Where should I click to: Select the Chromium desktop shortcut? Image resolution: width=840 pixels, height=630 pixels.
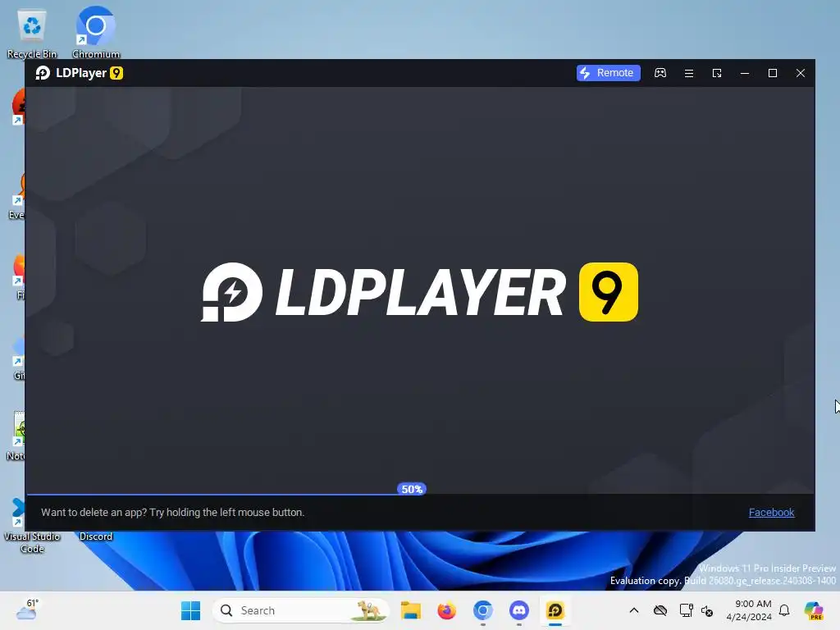tap(96, 33)
